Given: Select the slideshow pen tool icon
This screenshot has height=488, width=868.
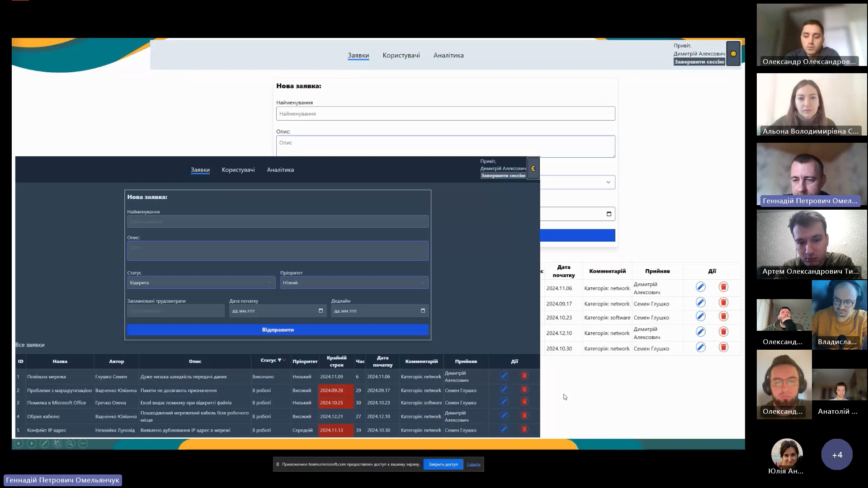Looking at the screenshot, I should point(44,443).
